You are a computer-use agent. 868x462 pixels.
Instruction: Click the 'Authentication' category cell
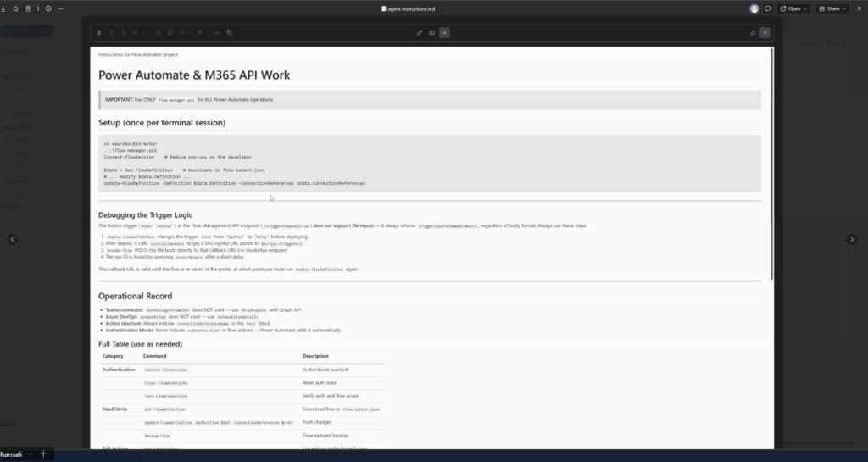click(x=119, y=370)
